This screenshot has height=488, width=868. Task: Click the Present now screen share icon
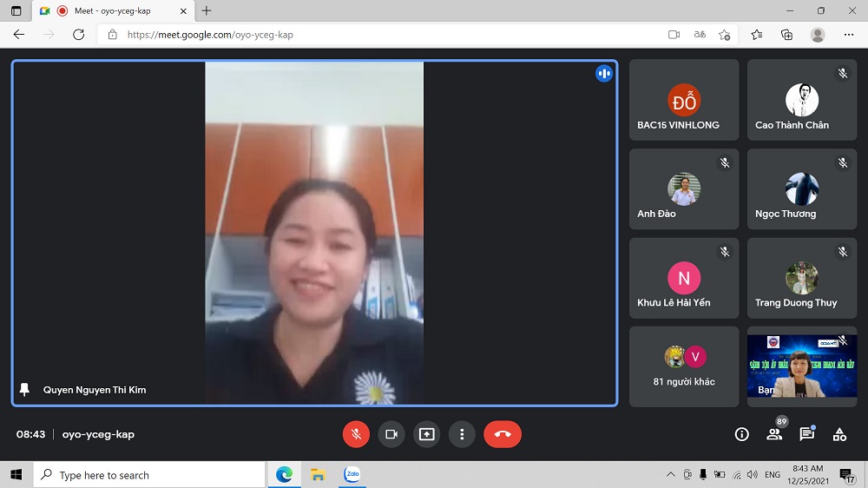426,434
